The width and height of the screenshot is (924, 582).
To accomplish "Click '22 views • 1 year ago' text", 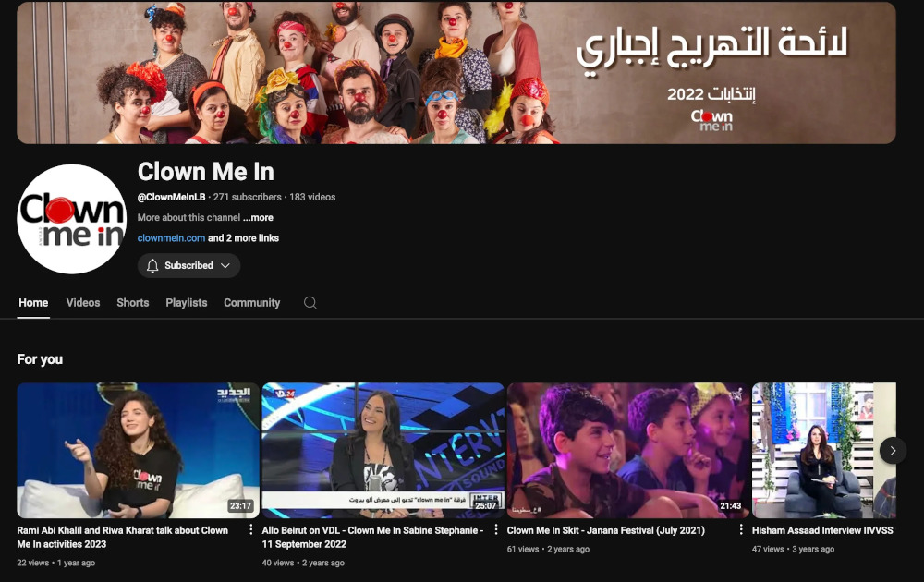I will (x=56, y=563).
